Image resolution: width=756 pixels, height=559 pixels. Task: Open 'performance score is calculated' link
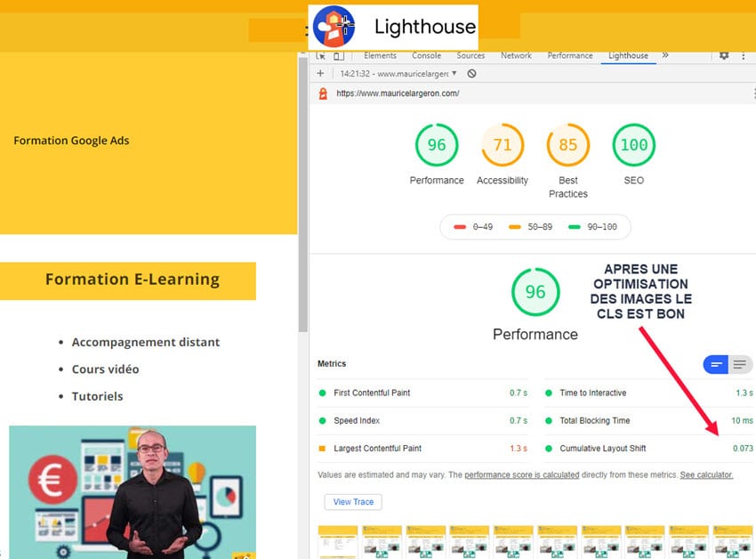(522, 475)
